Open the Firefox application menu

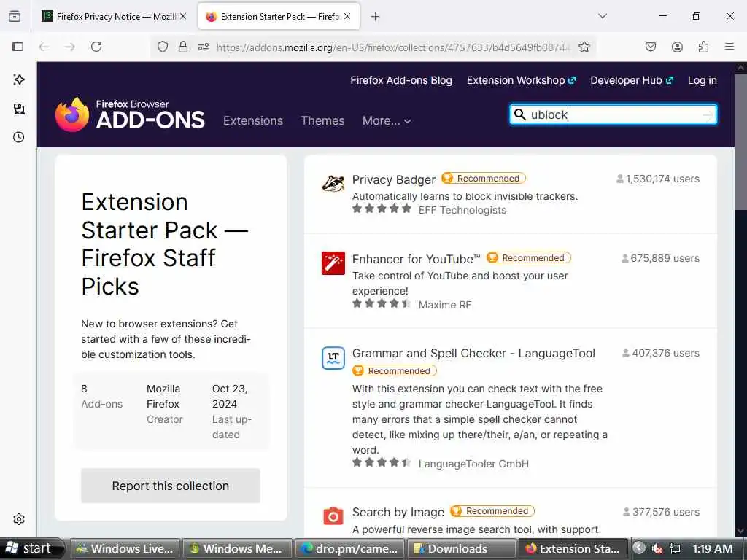click(729, 47)
